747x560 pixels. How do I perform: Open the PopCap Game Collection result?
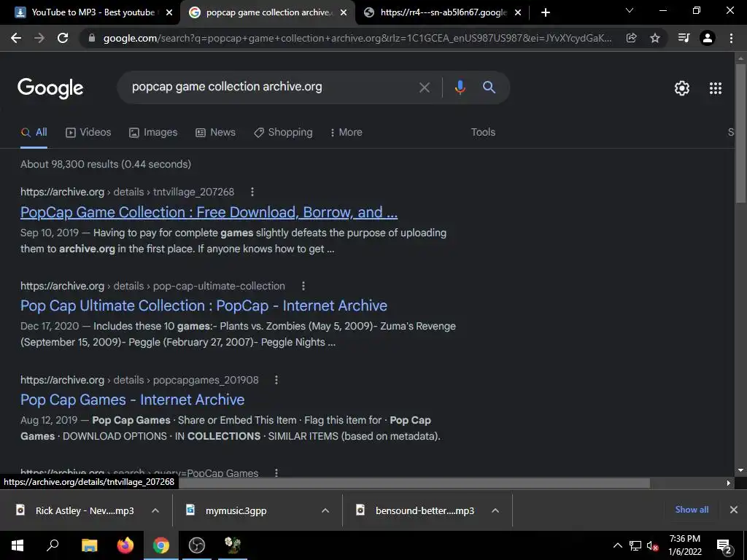tap(209, 212)
